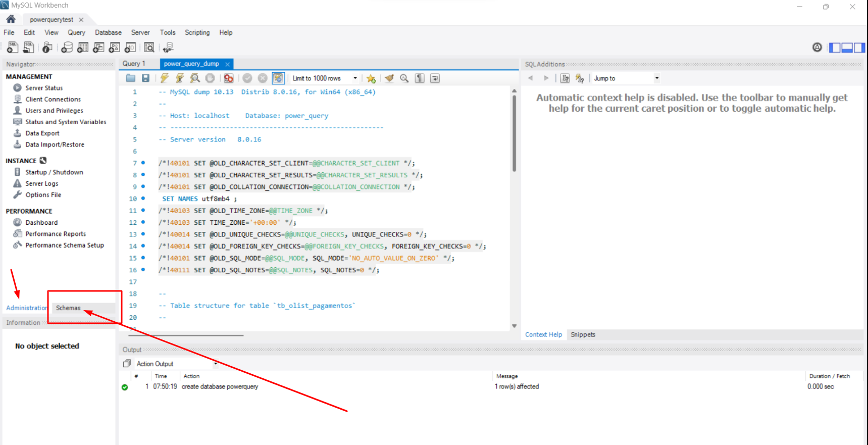Viewport: 868px width, 445px height.
Task: Open the Database menu
Action: coord(108,32)
